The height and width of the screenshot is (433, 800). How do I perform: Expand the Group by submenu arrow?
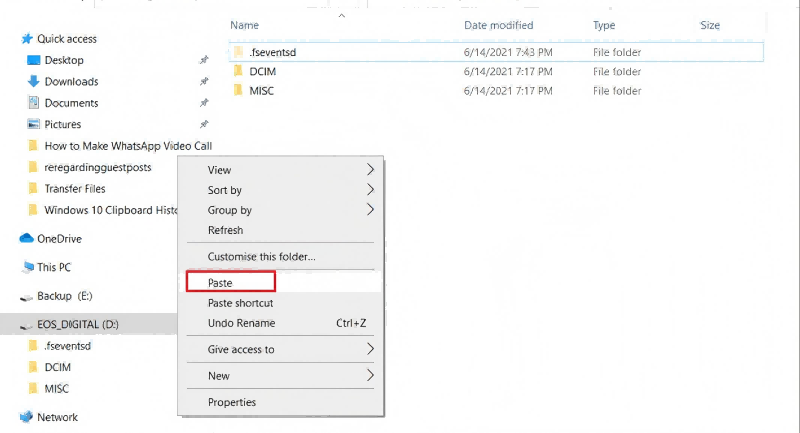point(370,210)
